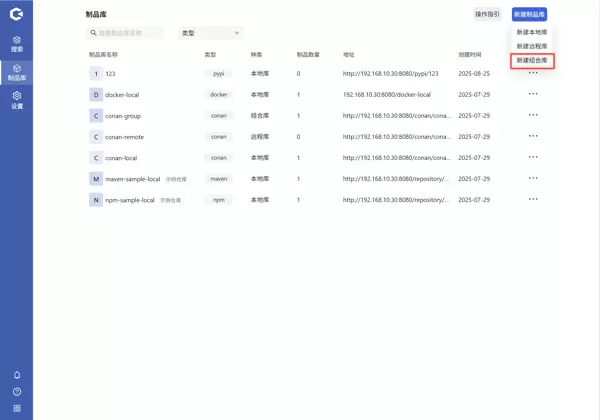
Task: Click the three dots for conan-remote row
Action: (x=533, y=136)
